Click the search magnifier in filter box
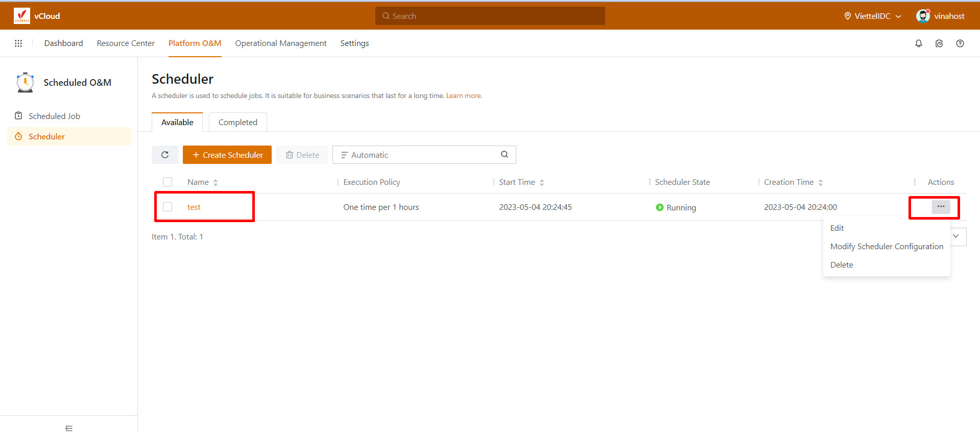Screen dimensions: 980x432 (x=504, y=155)
